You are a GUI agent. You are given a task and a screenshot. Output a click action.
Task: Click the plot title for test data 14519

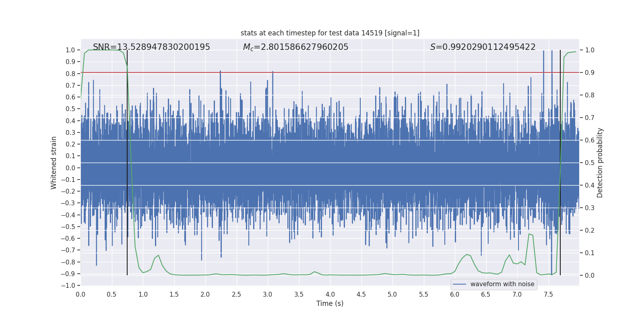[x=330, y=33]
